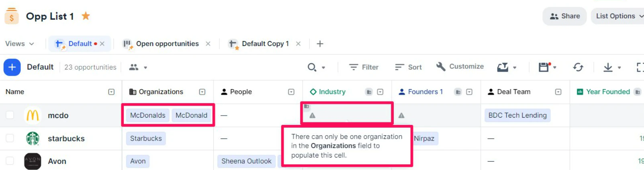Open the Industry column menu
644x170 pixels.
380,92
